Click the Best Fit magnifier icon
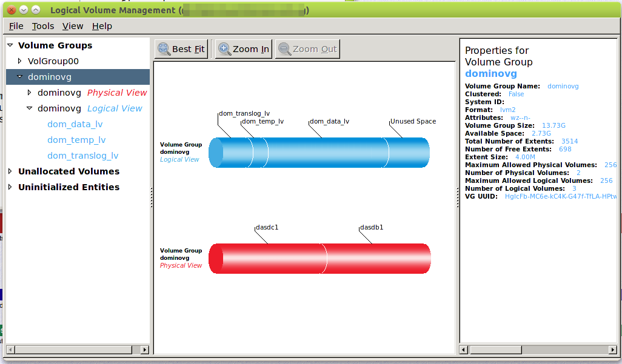Screen dimensions: 622x364 pyautogui.click(x=164, y=49)
